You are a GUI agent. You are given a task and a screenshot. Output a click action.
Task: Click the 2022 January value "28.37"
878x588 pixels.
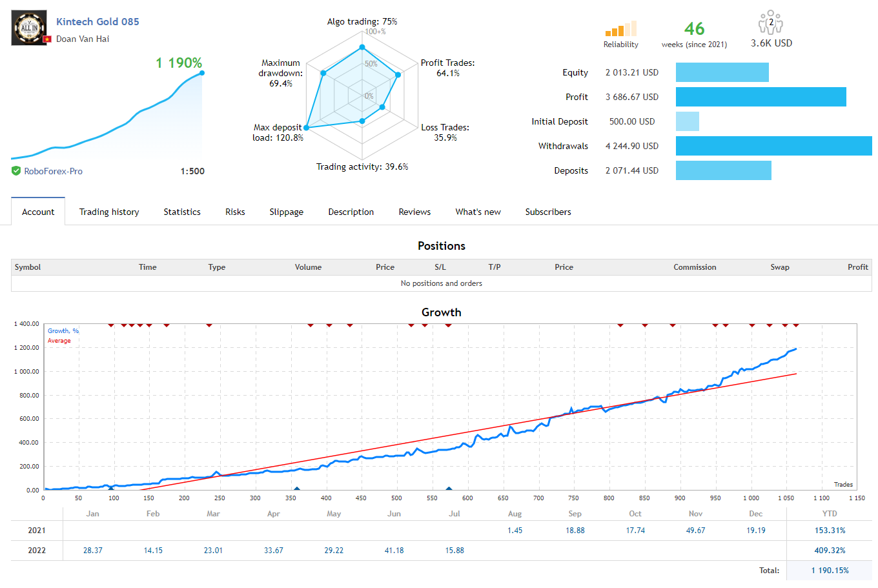pos(93,551)
